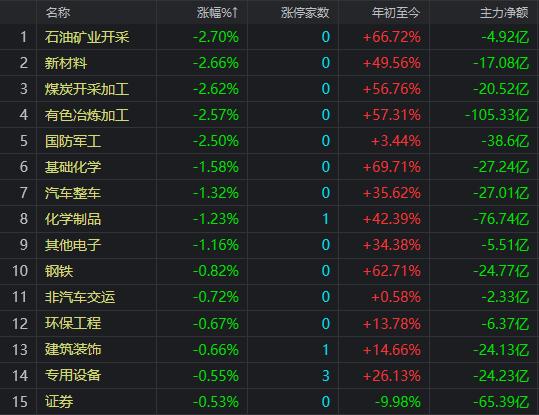The width and height of the screenshot is (539, 415).
Task: Open 证券 sector
Action: [59, 402]
